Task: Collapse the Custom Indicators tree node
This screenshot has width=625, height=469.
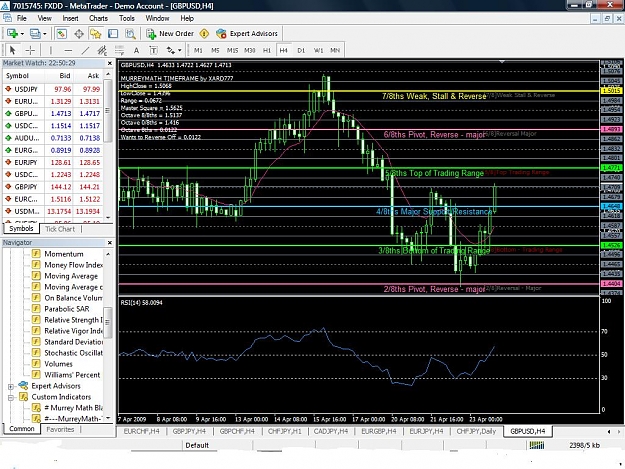Action: point(11,397)
